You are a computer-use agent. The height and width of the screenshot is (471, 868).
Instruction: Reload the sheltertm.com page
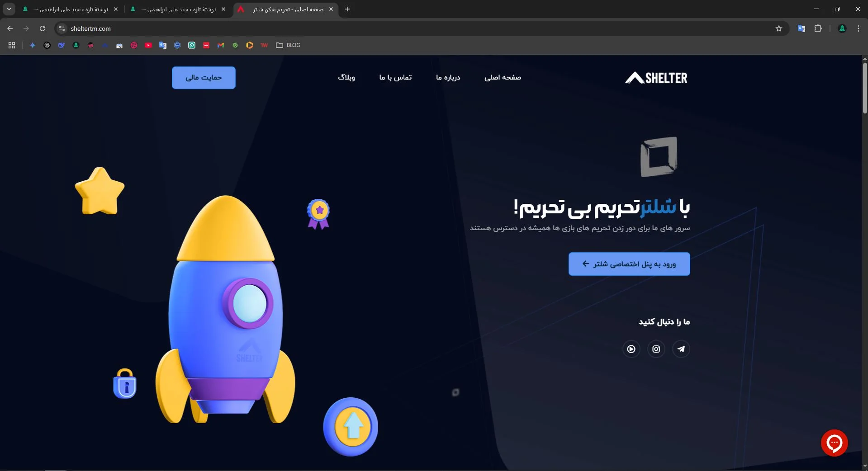(43, 28)
